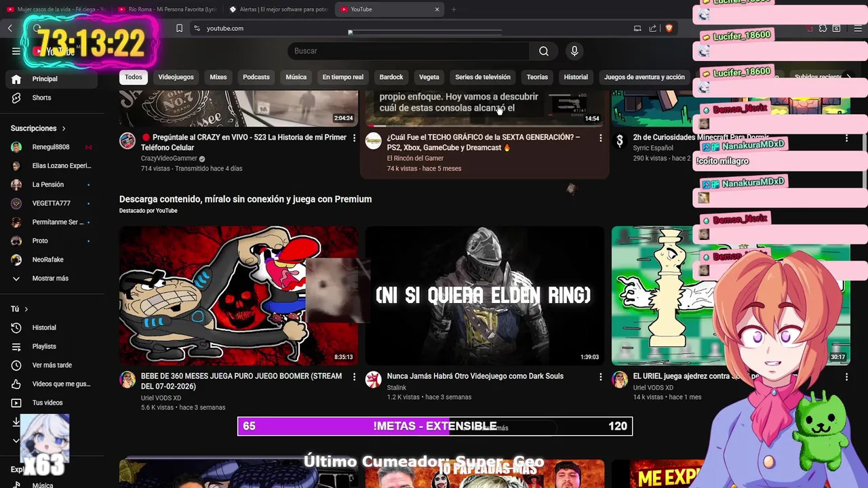The width and height of the screenshot is (868, 488).
Task: Select the Teorías filter chip
Action: [537, 77]
